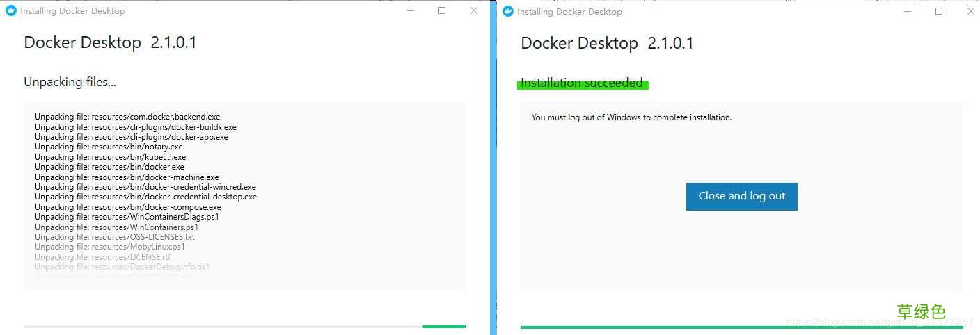Maximize the right Installing Docker Desktop window
The height and width of the screenshot is (335, 980).
click(939, 11)
